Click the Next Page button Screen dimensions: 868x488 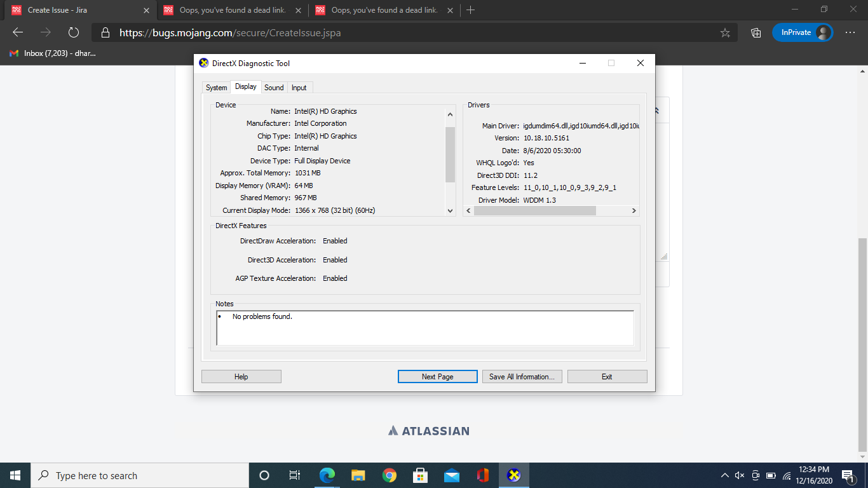(437, 377)
